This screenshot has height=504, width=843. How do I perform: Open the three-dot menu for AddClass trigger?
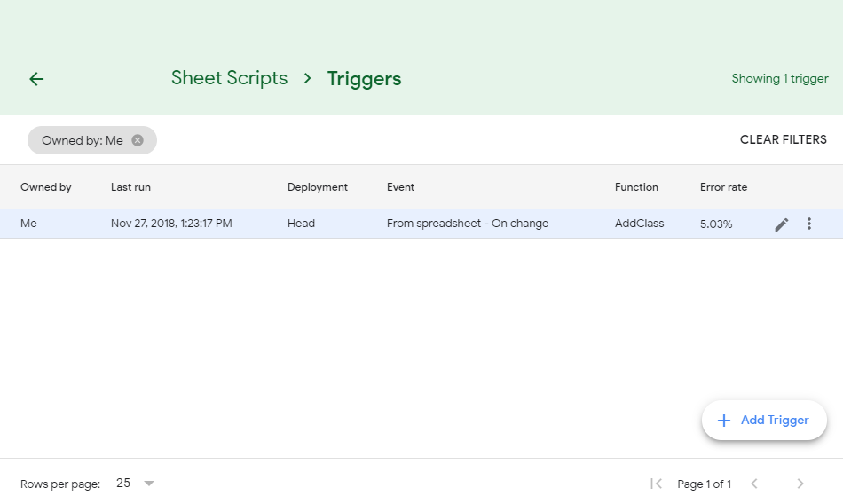tap(808, 224)
